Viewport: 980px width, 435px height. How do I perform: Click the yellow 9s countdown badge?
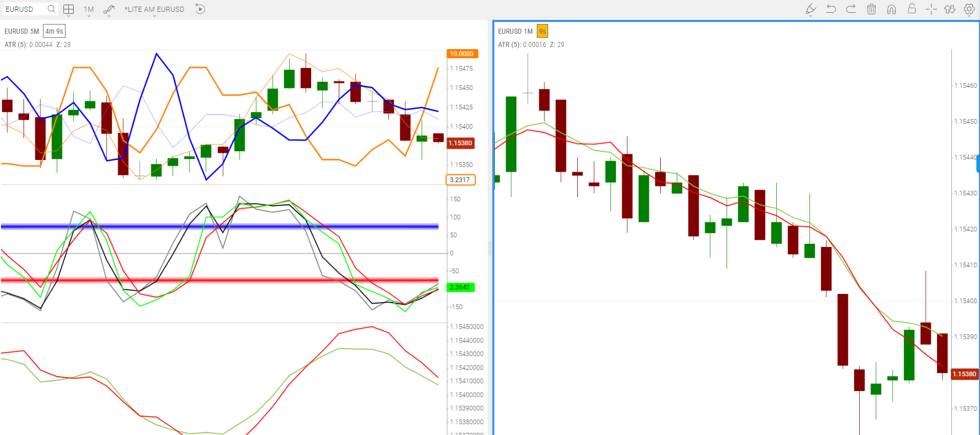[542, 31]
